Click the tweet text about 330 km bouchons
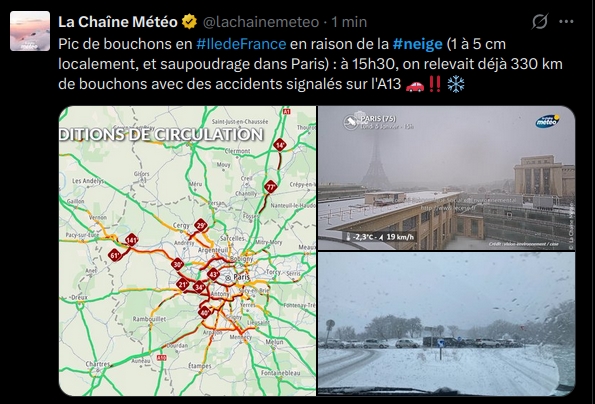The image size is (595, 404). pyautogui.click(x=310, y=64)
